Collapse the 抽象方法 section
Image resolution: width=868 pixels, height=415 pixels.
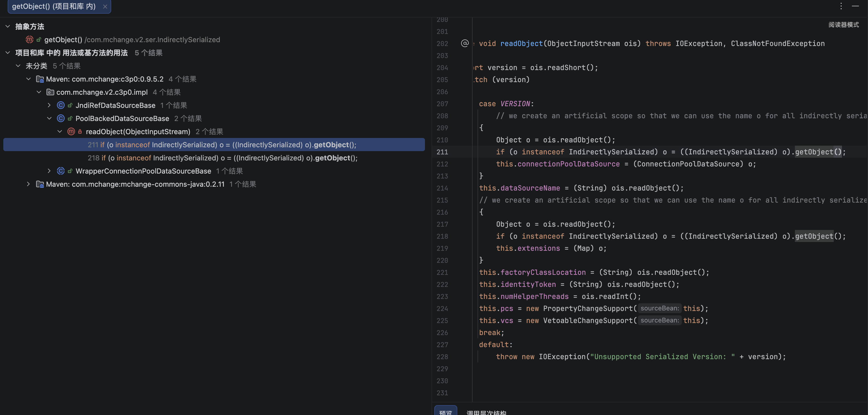[x=8, y=26]
